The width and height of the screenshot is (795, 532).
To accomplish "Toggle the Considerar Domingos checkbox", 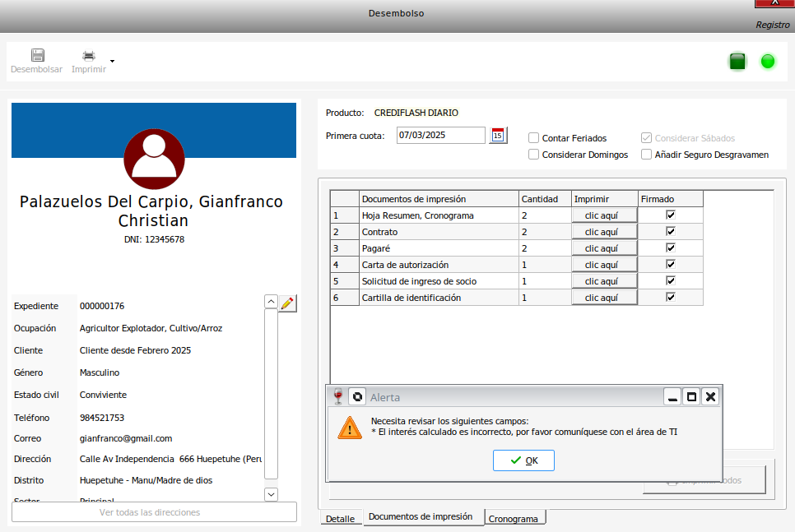I will click(x=534, y=155).
